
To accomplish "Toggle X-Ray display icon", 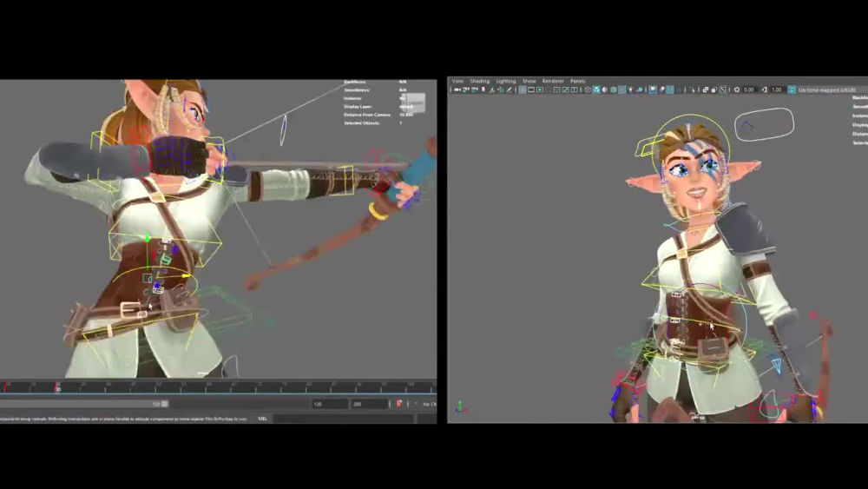I will 705,89.
